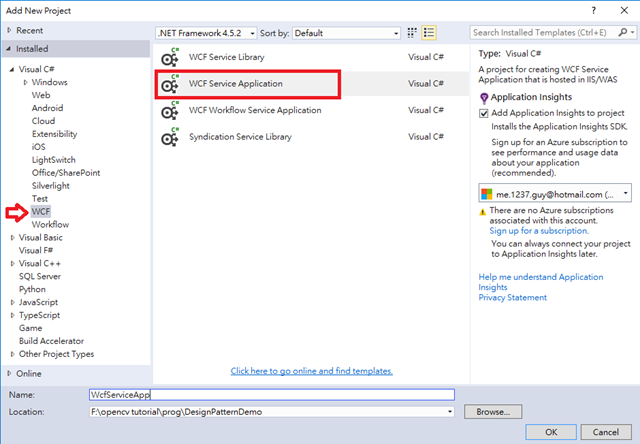Select Syndication Service Library template name

240,137
